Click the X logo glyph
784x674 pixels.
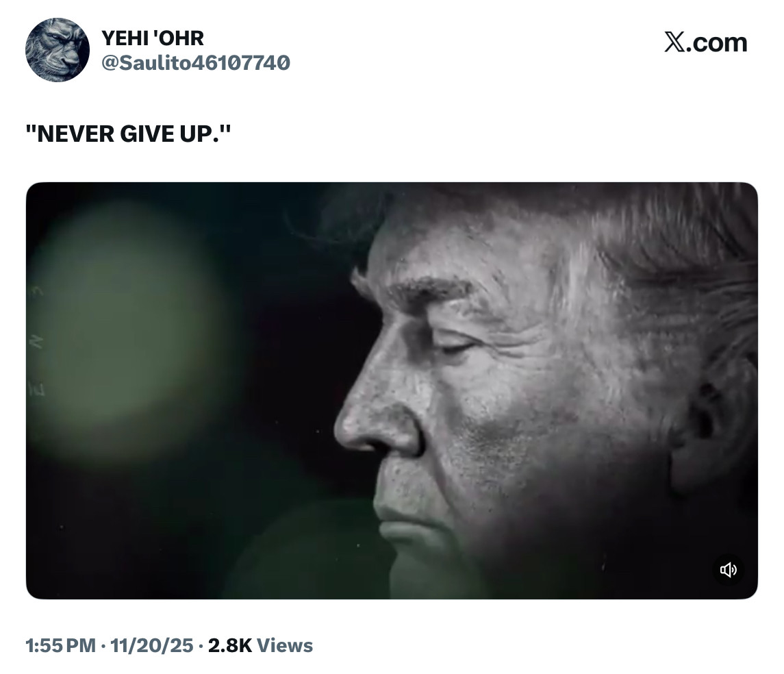pyautogui.click(x=674, y=42)
